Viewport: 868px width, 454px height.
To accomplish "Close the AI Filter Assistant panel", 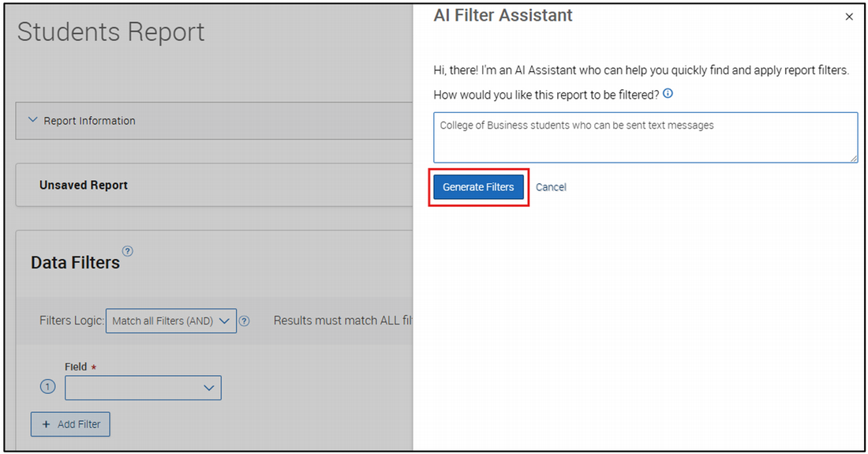I will (x=849, y=17).
